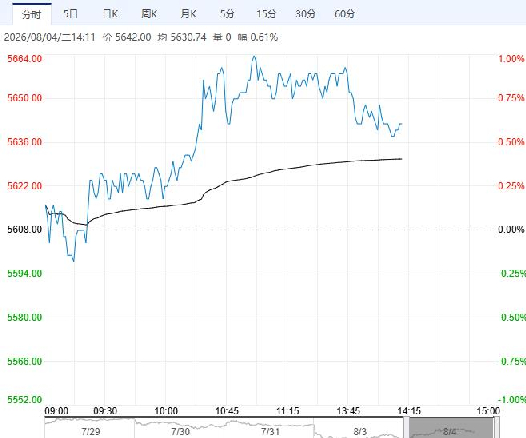Click the left handle of range selector
The image size is (526, 438).
[406, 428]
